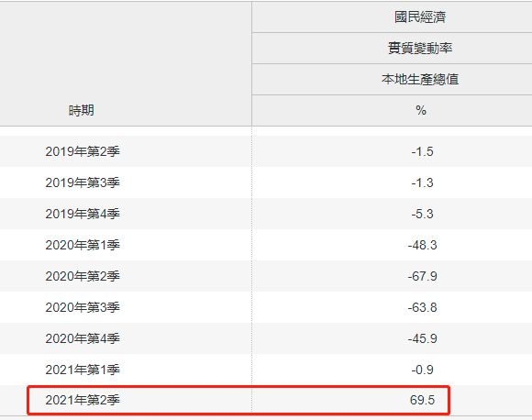Click the -0.9 value for 2021年第1季

[x=423, y=370]
